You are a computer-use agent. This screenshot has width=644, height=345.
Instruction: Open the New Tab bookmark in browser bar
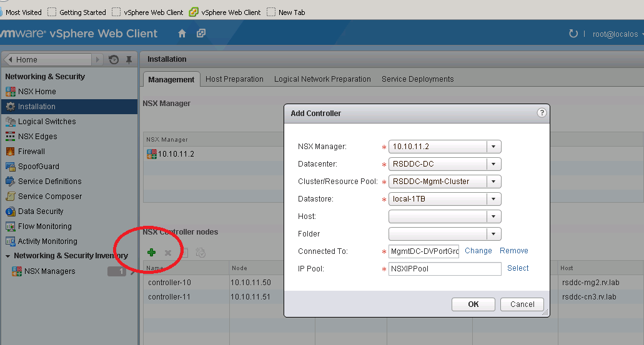[x=286, y=12]
